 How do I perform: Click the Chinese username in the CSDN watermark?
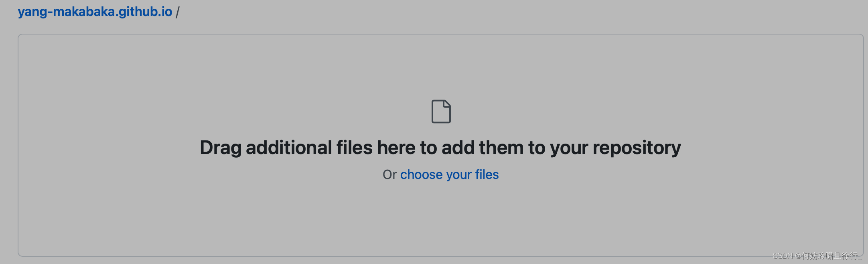coord(831,256)
